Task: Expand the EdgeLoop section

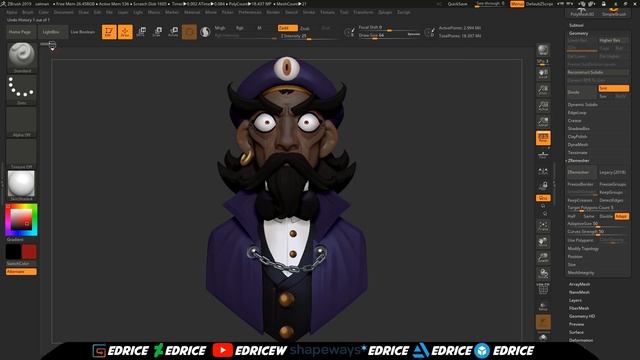Action: tap(577, 113)
